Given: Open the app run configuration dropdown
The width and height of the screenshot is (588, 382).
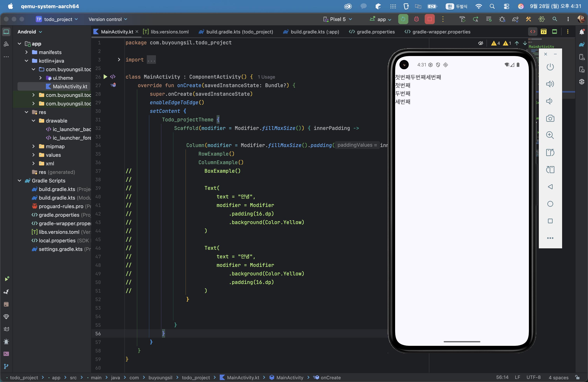Looking at the screenshot, I should 381,19.
